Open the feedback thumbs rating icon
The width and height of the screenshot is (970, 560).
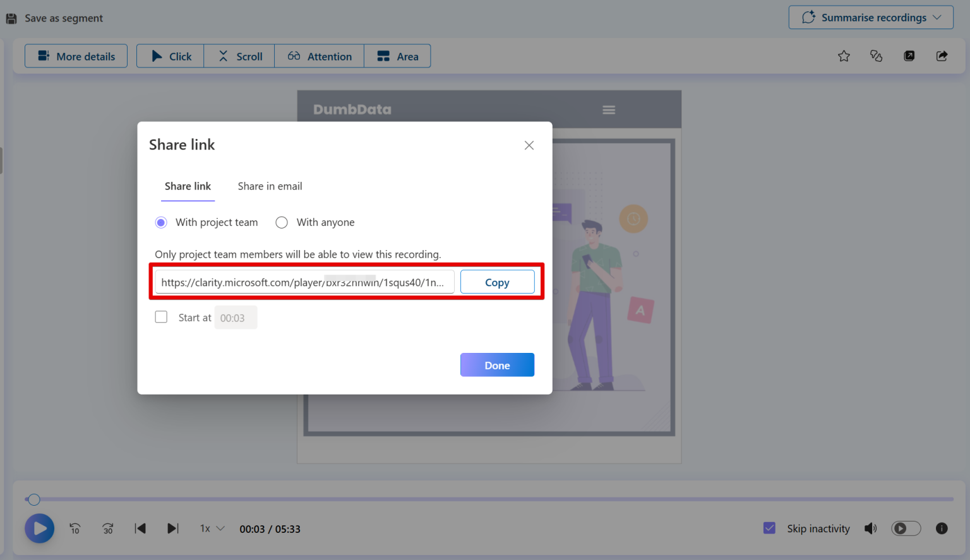(876, 56)
